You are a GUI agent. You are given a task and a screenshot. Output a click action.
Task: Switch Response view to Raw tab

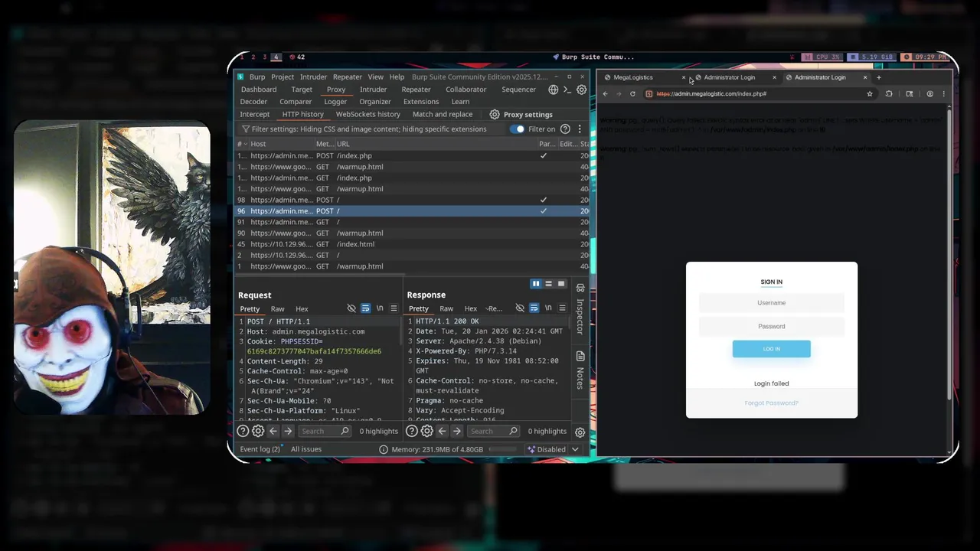click(446, 309)
